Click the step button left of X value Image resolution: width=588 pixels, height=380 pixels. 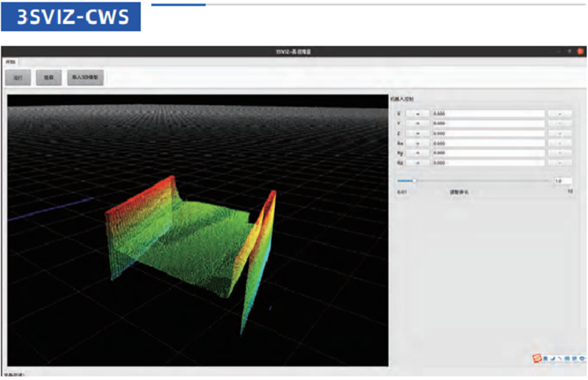[x=417, y=114]
